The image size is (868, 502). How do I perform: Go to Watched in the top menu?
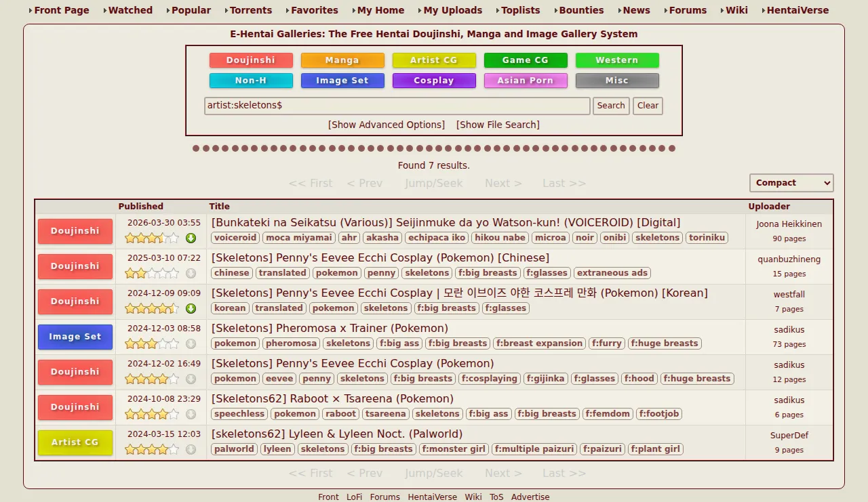[130, 10]
